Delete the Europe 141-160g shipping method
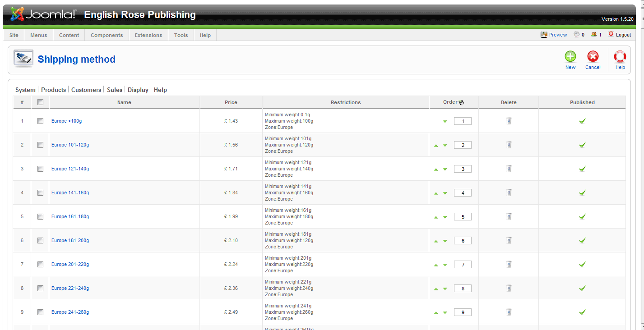Viewport: 644px width, 330px height. tap(509, 192)
